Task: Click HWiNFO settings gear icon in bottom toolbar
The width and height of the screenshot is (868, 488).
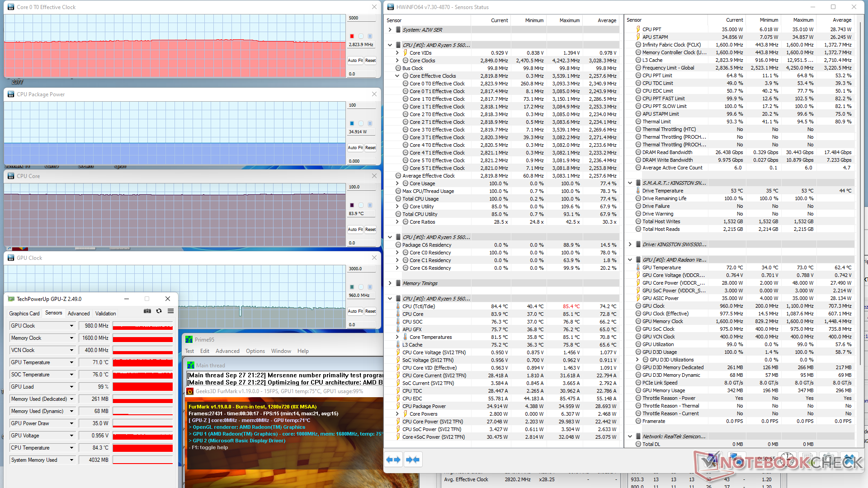Action: pyautogui.click(x=828, y=460)
